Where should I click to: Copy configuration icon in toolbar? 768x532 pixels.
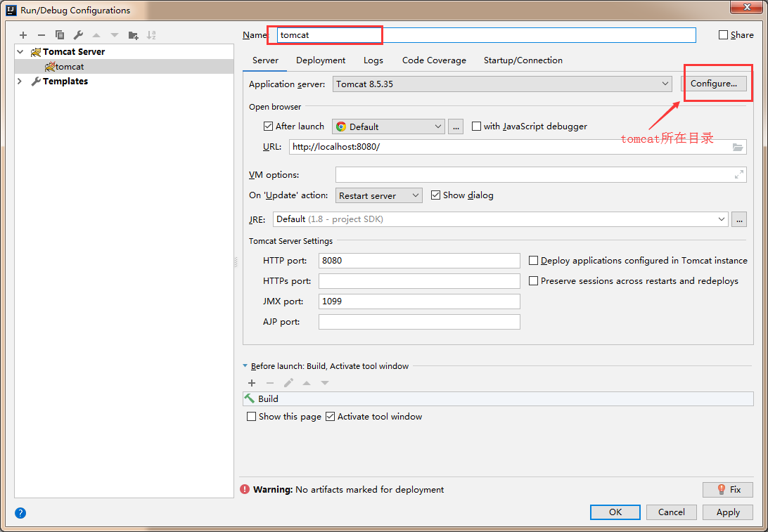[x=60, y=35]
